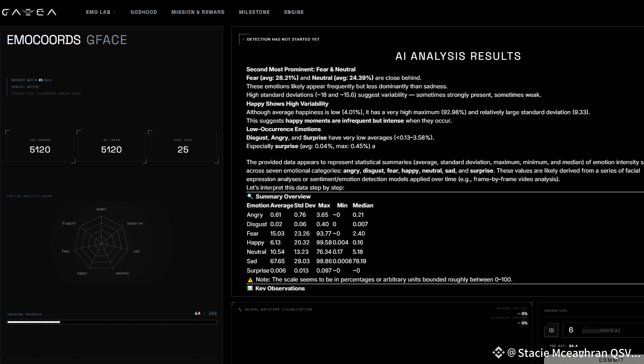644x364 pixels.
Task: Click the 'Std Dev' column header
Action: (305, 206)
